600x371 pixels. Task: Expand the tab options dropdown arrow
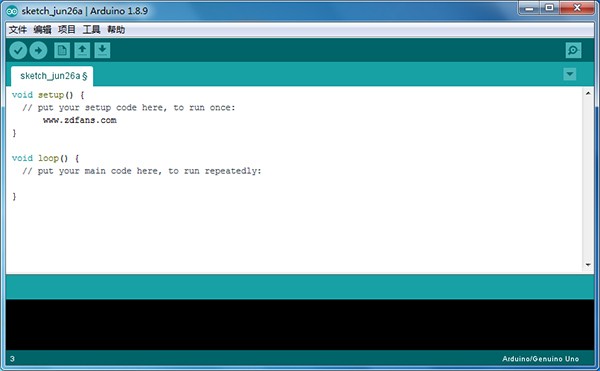pos(570,74)
